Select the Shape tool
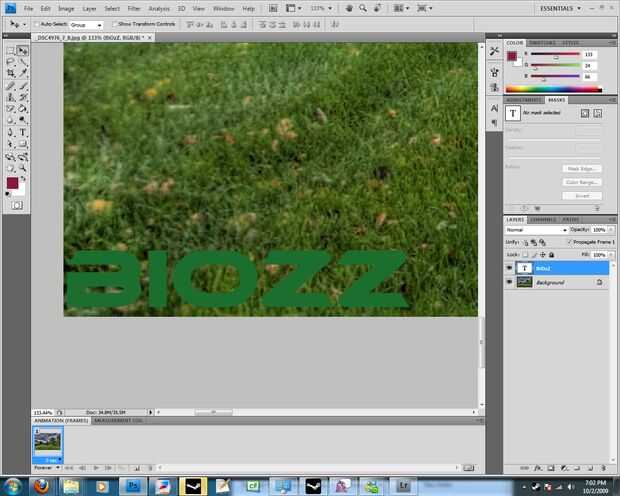 tap(23, 144)
